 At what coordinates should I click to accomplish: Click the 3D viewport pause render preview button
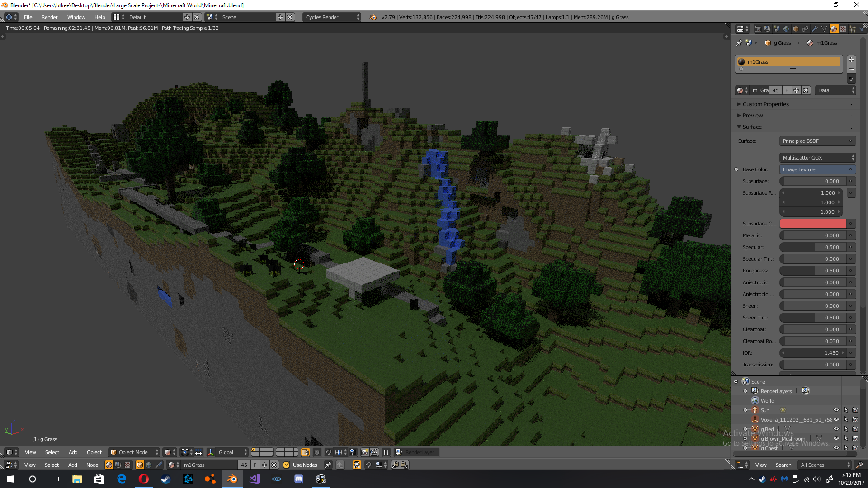pyautogui.click(x=386, y=452)
